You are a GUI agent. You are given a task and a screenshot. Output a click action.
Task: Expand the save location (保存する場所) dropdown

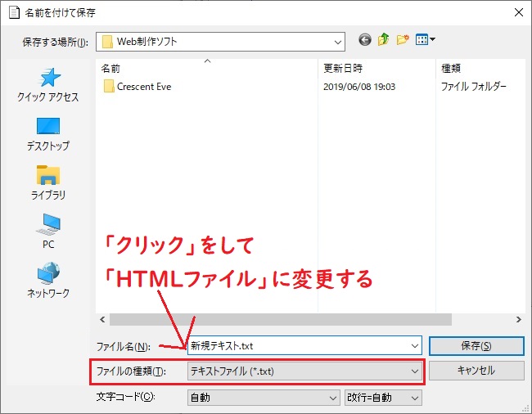pos(338,41)
